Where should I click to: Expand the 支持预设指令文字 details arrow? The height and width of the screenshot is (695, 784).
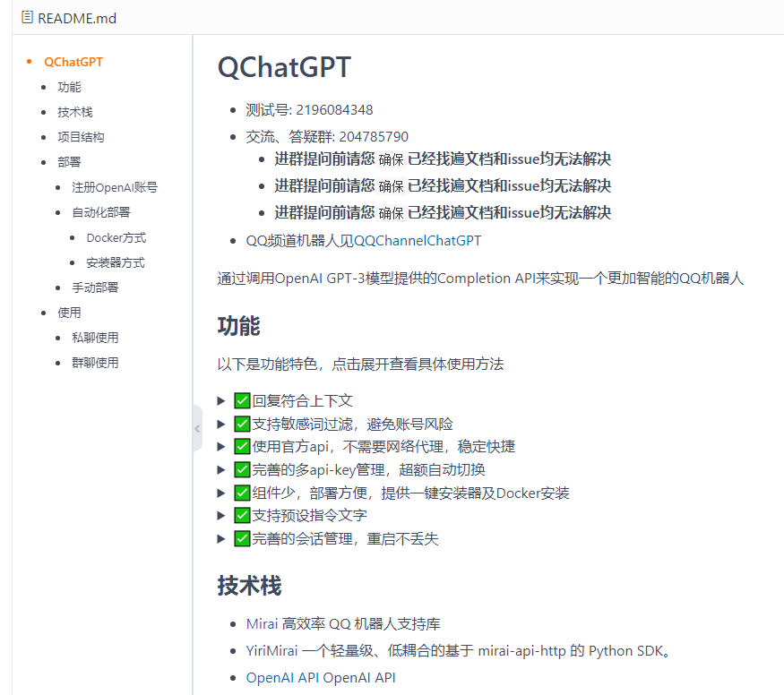coord(221,516)
